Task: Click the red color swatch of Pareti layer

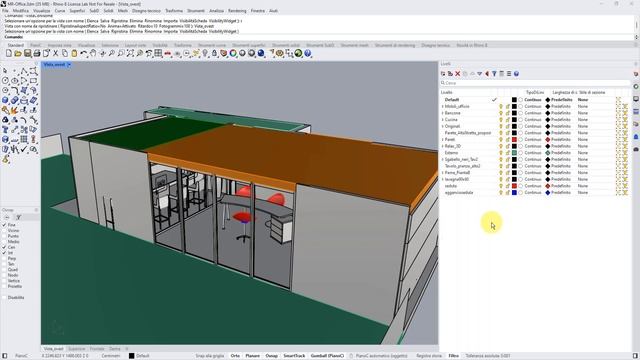Action: coord(514,140)
